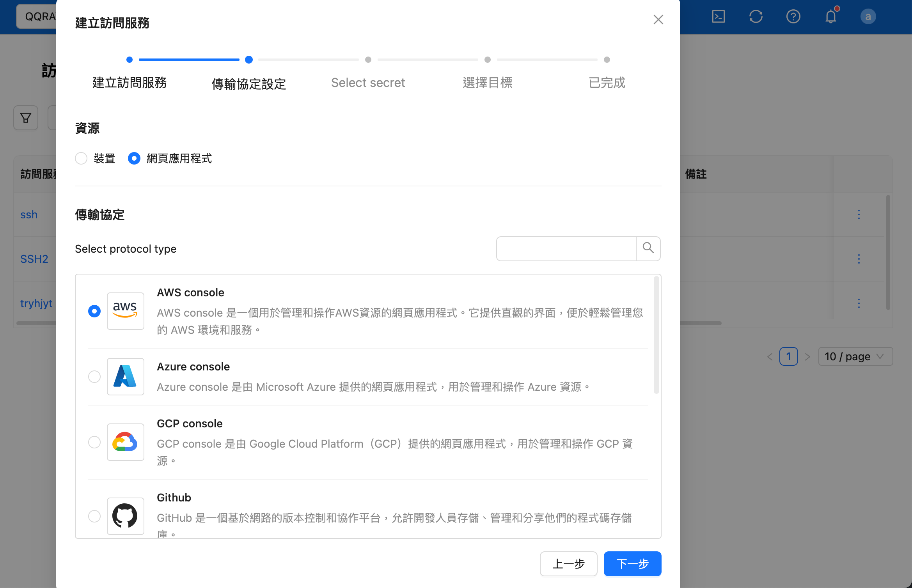912x588 pixels.
Task: Go to the next page arrow
Action: point(807,357)
